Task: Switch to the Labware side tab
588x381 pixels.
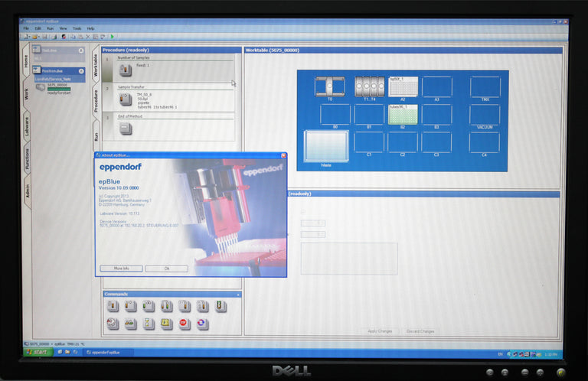Action: 27,124
